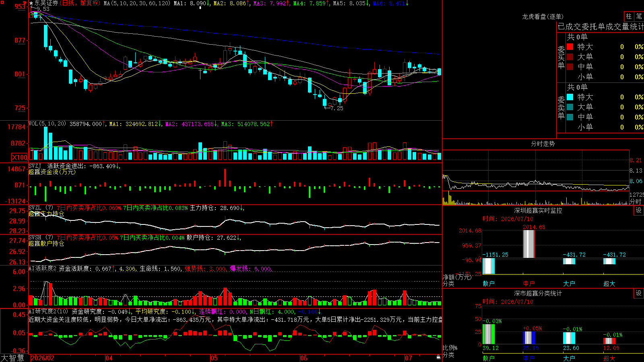This screenshot has width=644, height=362.
Task: Click the -1151.25 散户 bar
Action: point(489,266)
